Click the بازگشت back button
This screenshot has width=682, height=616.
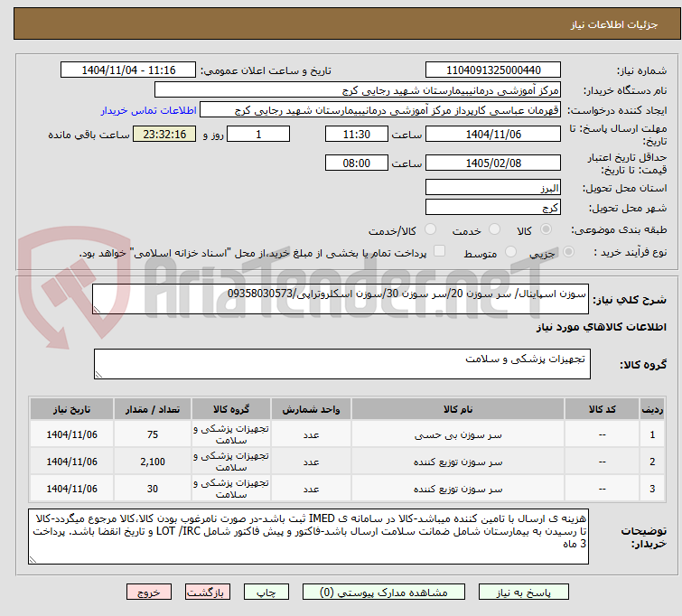pyautogui.click(x=207, y=593)
